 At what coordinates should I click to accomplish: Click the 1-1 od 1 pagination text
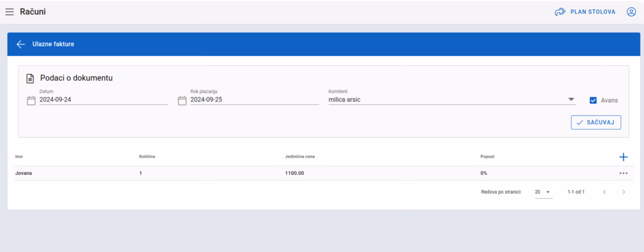(x=576, y=192)
